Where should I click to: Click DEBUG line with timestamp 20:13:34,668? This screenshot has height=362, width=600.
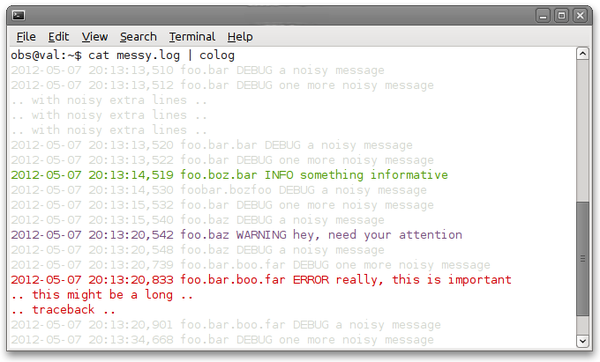pyautogui.click(x=222, y=339)
